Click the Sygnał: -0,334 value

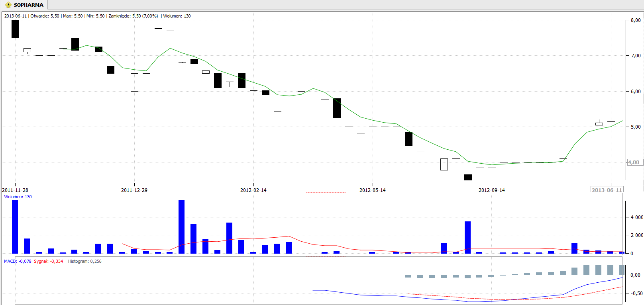(48, 261)
